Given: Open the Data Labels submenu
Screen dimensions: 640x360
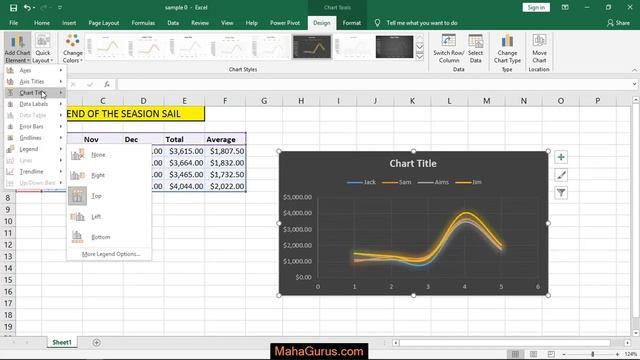Looking at the screenshot, I should pos(35,104).
